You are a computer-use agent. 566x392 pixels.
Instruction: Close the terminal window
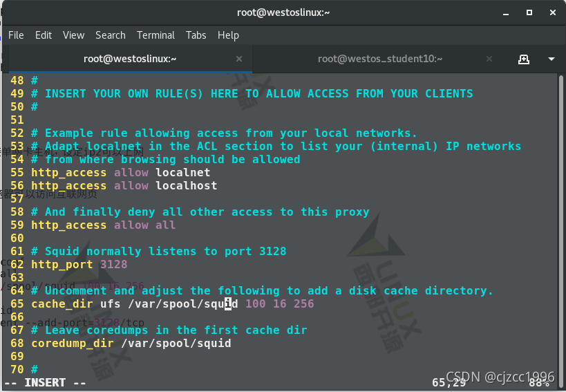tap(553, 12)
